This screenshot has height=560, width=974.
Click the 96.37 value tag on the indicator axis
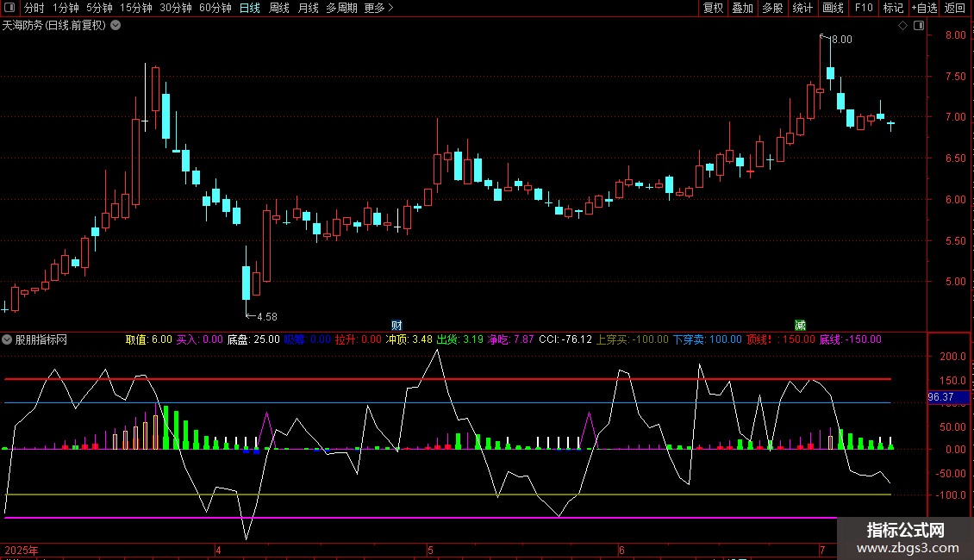point(948,396)
